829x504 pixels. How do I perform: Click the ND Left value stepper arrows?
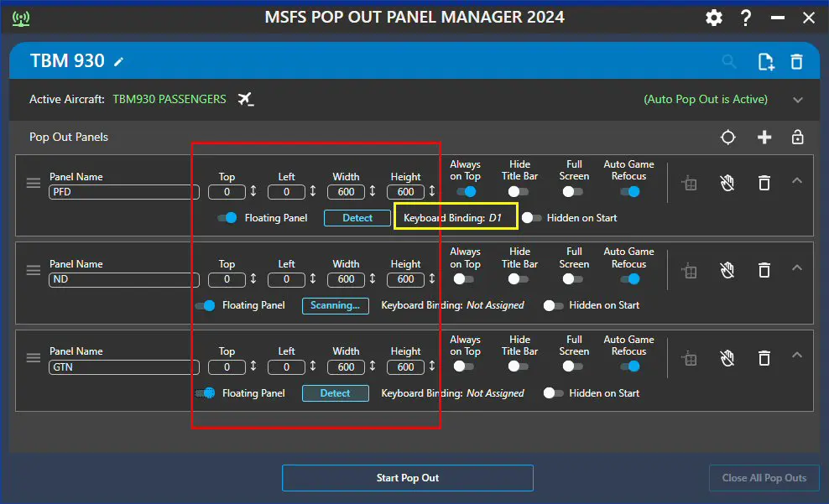click(x=313, y=279)
